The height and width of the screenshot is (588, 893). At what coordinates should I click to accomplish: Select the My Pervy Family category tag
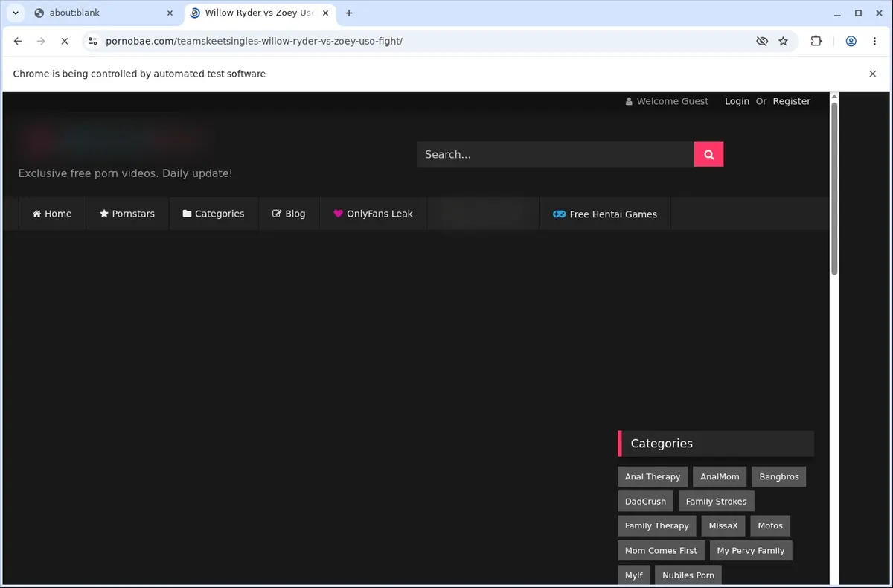click(x=751, y=550)
